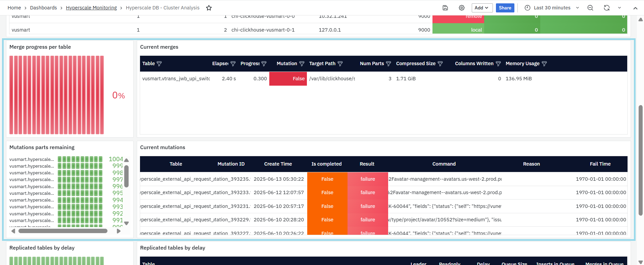Expand the refresh interval dropdown
The height and width of the screenshot is (265, 644).
(x=619, y=8)
